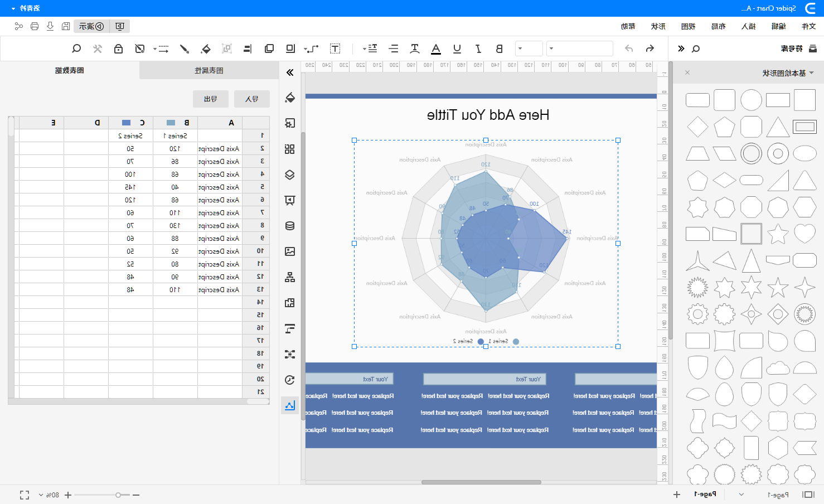
Task: Select the Page-1 bold page tab
Action: 705,495
